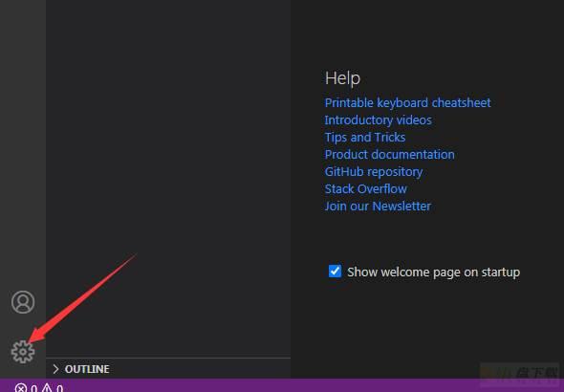Open Introductory videos link

coord(378,120)
